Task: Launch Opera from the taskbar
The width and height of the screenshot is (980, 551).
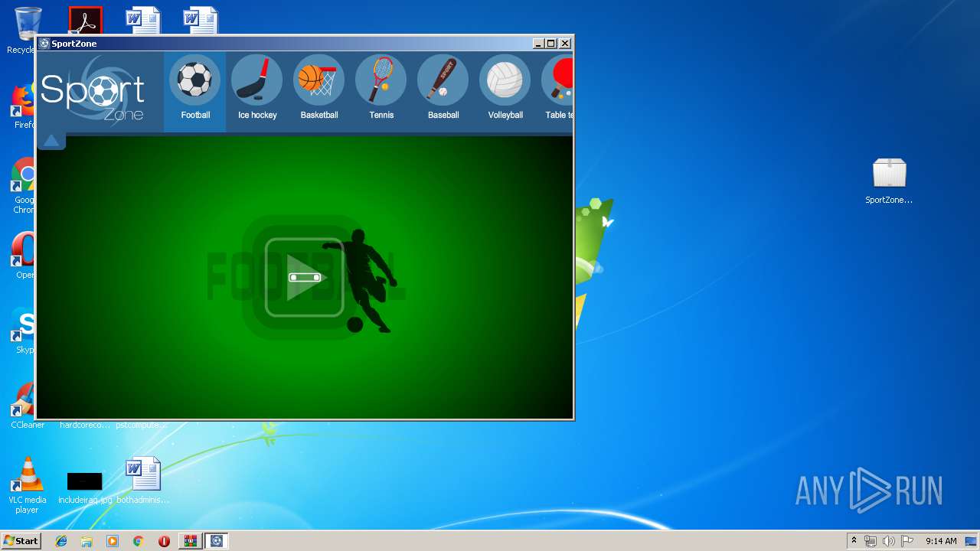Action: tap(164, 541)
